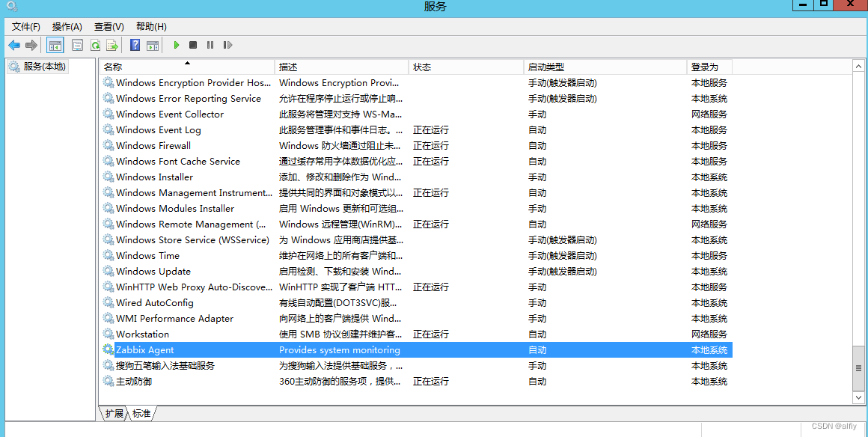Screen dimensions: 868x437
Task: Click 手动(触发器启动) of Windows Update
Action: pos(563,272)
